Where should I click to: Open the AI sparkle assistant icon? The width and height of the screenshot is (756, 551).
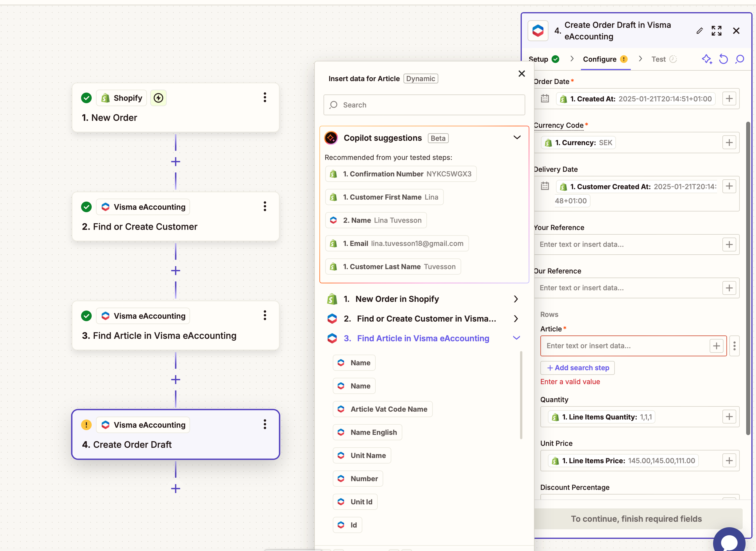point(707,59)
